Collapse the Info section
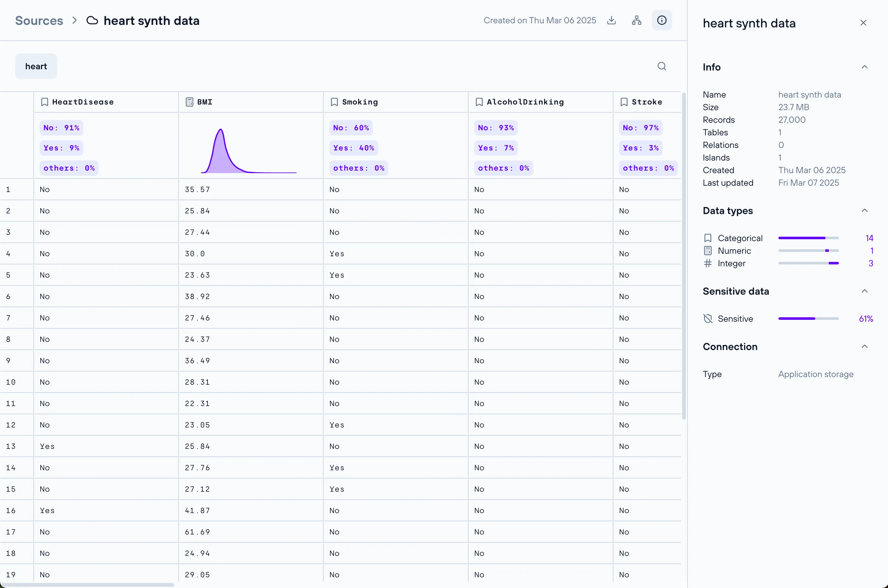Viewport: 888px width, 588px height. coord(864,67)
